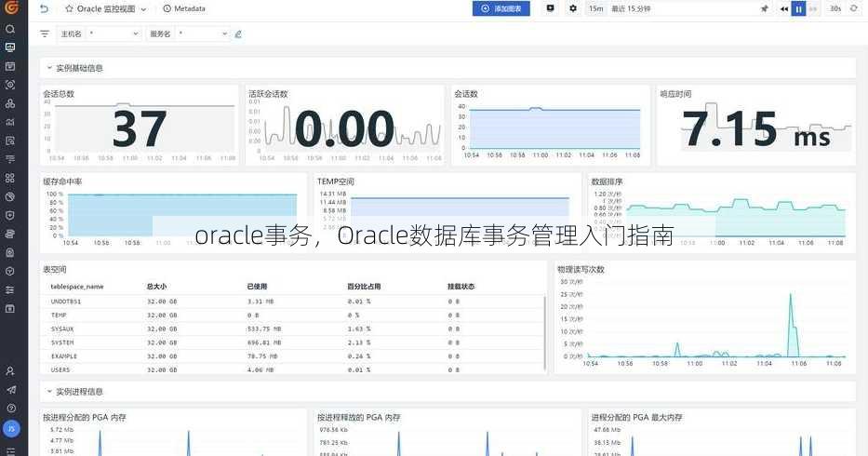Star the Oracle 监控视图 dashboard
This screenshot has height=456, width=868.
69,9
